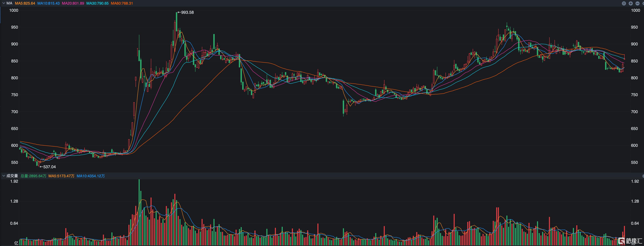
Task: Select the MA20:801.89 legend value
Action: tap(73, 3)
